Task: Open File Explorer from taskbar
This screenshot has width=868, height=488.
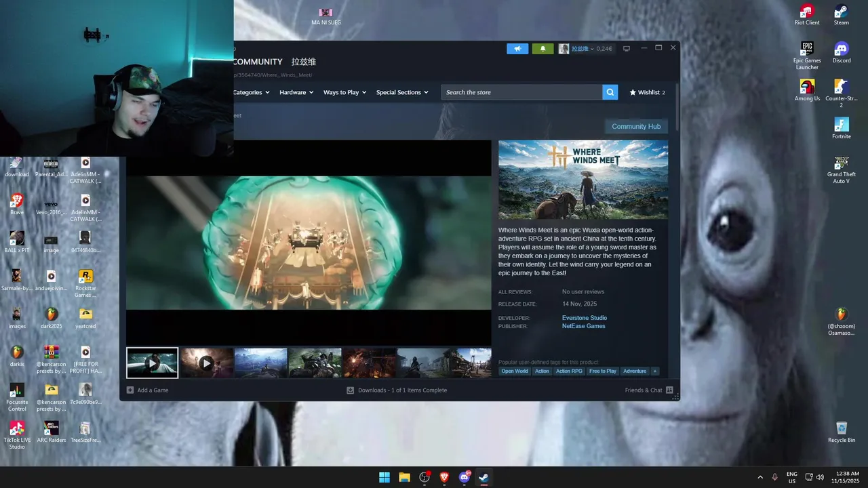Action: pyautogui.click(x=404, y=477)
